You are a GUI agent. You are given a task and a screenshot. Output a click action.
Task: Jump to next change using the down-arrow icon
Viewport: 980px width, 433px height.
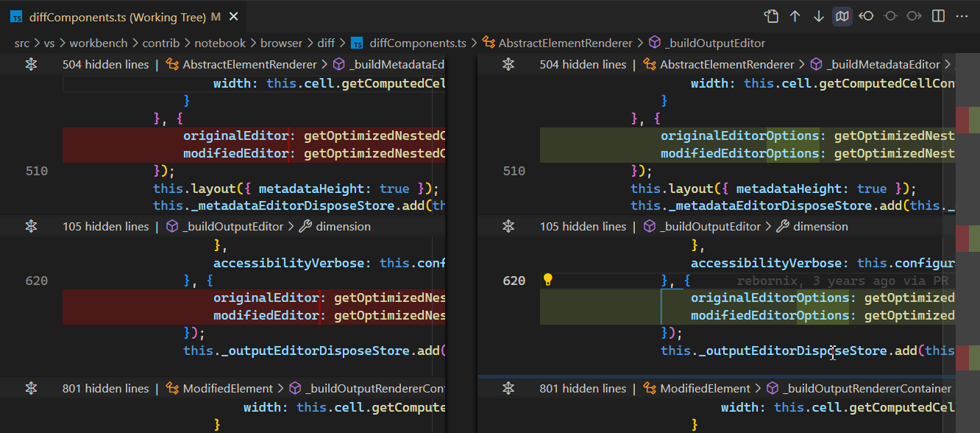pyautogui.click(x=819, y=15)
